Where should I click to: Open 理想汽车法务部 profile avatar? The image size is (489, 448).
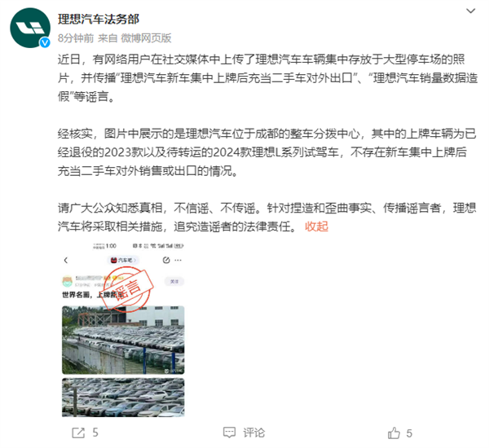(x=30, y=28)
